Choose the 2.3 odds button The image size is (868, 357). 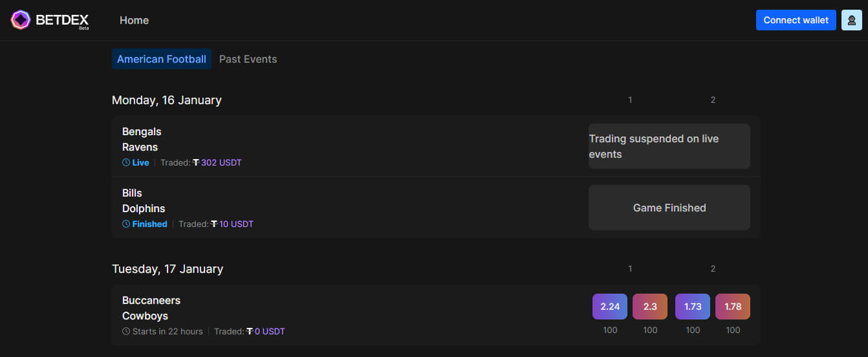pos(650,307)
